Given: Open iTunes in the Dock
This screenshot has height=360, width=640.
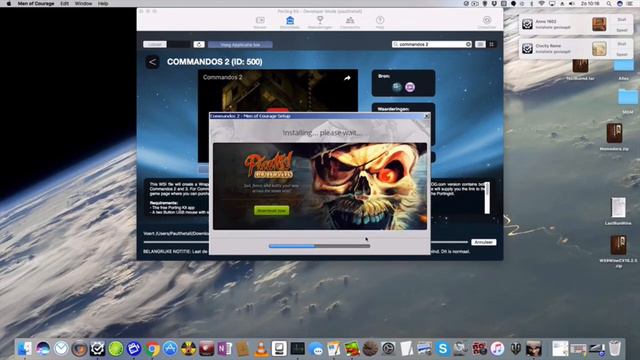Looking at the screenshot, I should [497, 349].
